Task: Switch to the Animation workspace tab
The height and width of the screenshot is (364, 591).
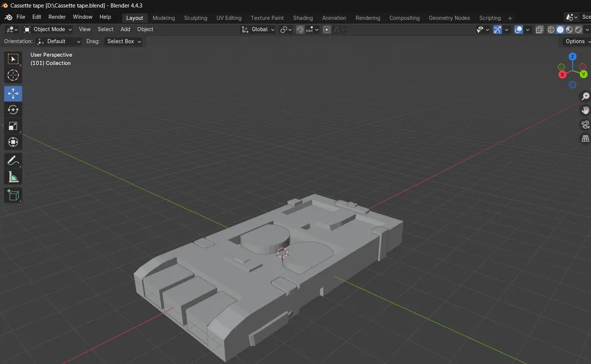Action: (334, 18)
